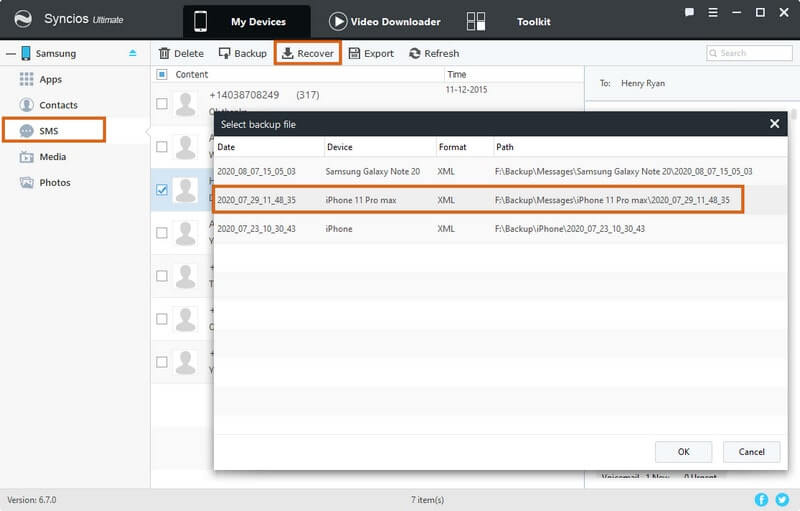
Task: Select the Samsung device phone icon
Action: [26, 53]
